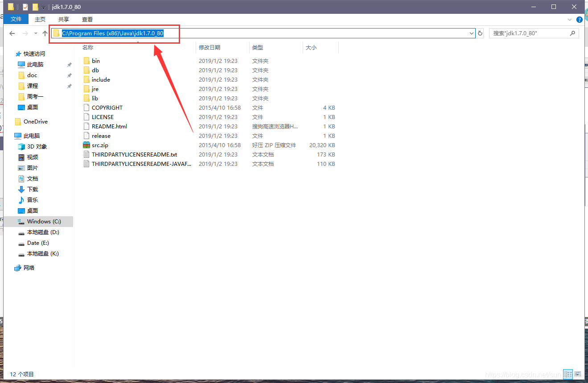Switch to large icons view layout
The height and width of the screenshot is (383, 588).
click(578, 374)
